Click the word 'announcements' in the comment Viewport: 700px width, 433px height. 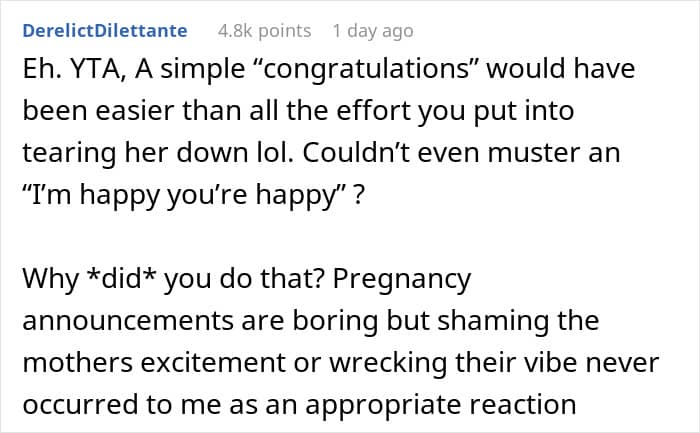point(128,321)
